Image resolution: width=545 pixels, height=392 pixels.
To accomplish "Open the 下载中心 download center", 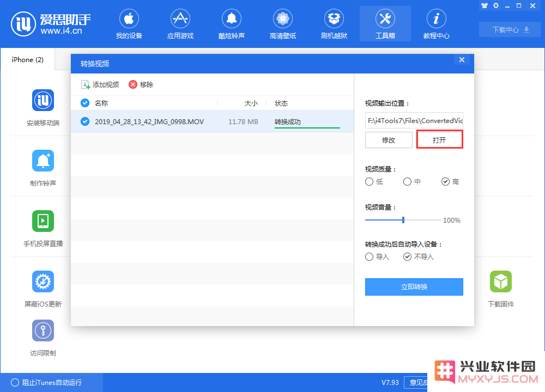I will click(510, 29).
